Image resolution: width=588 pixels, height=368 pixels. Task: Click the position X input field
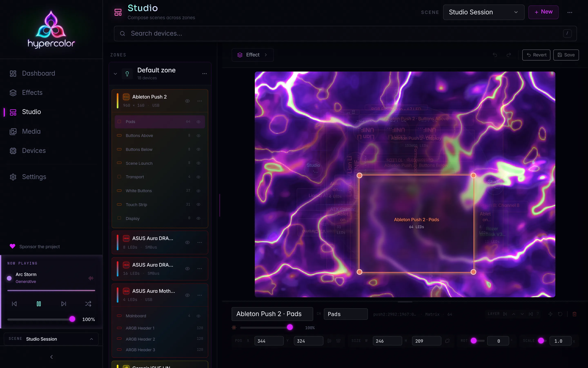(269, 341)
